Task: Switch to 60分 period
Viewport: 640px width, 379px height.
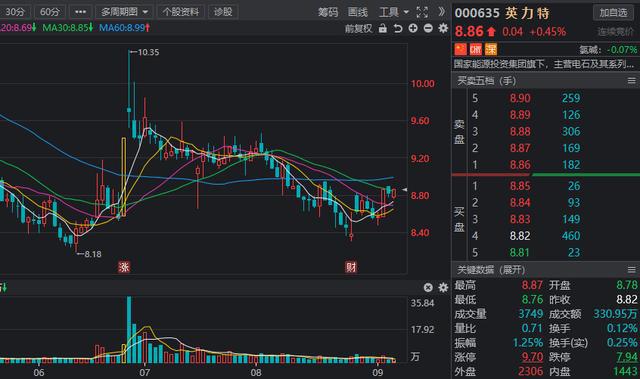Action: tap(49, 12)
